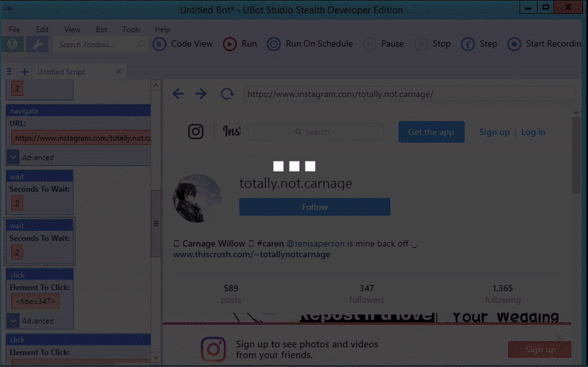The width and height of the screenshot is (588, 367).
Task: Click the banner Sign up button
Action: point(539,350)
